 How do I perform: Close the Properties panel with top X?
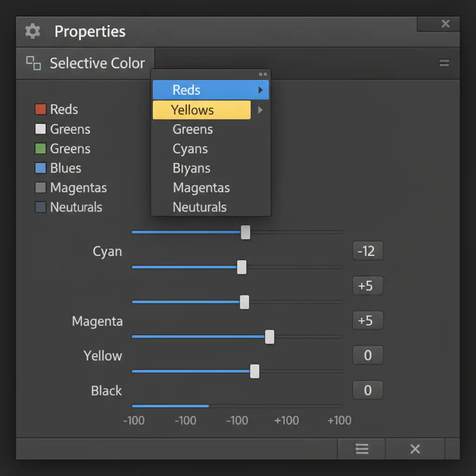pos(446,24)
